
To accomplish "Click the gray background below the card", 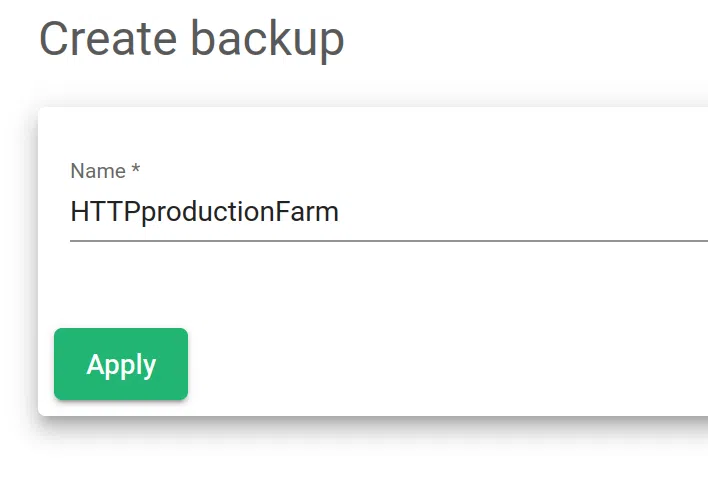I will (x=350, y=455).
